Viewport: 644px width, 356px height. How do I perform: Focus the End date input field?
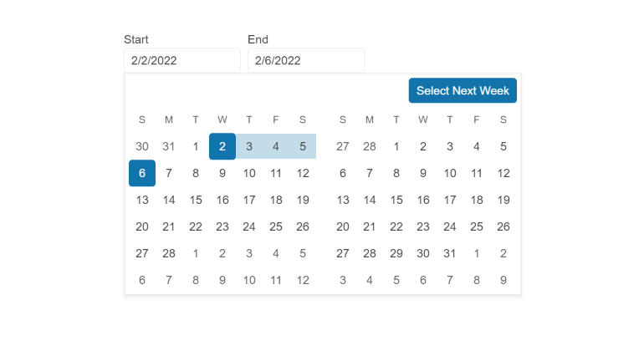point(305,60)
